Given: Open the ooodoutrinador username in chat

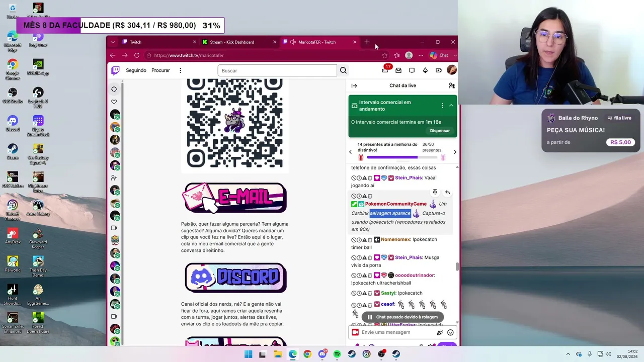Looking at the screenshot, I should coord(415,276).
